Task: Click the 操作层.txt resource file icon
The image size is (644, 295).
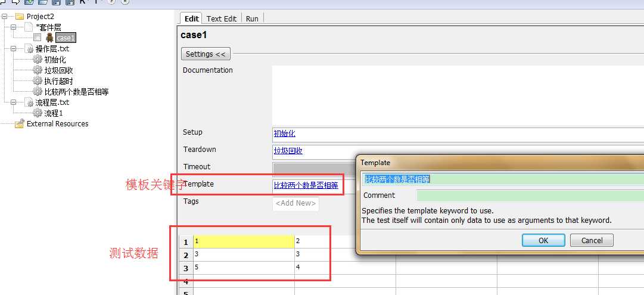Action: pyautogui.click(x=29, y=49)
